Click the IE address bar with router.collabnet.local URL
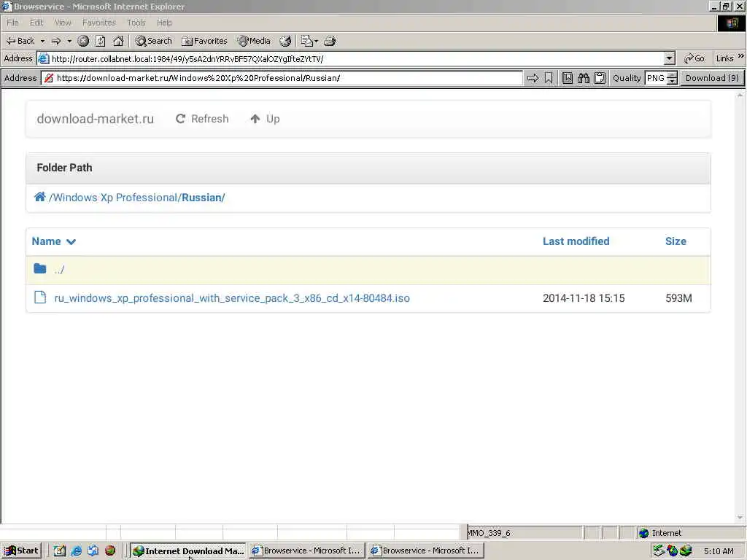The height and width of the screenshot is (560, 747). [x=350, y=58]
